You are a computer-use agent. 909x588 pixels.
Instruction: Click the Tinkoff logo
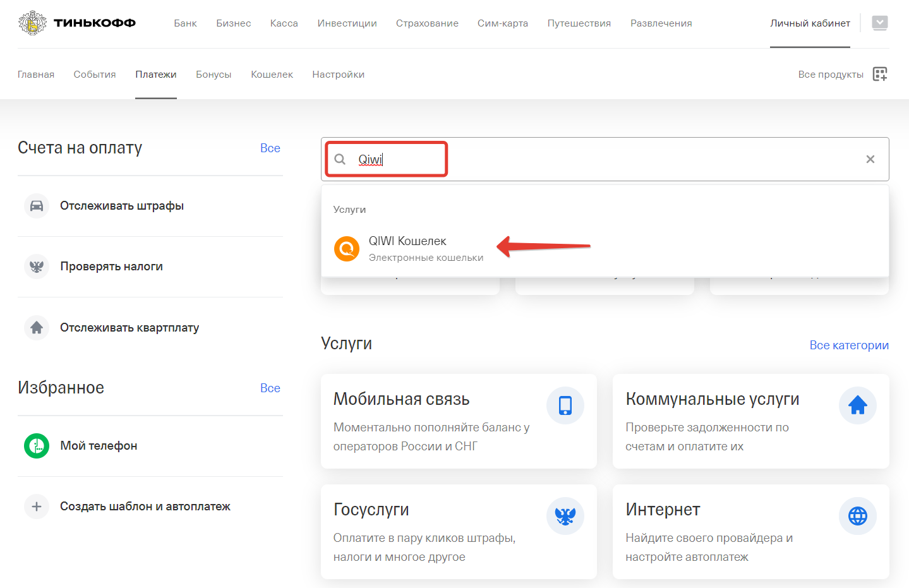point(77,23)
